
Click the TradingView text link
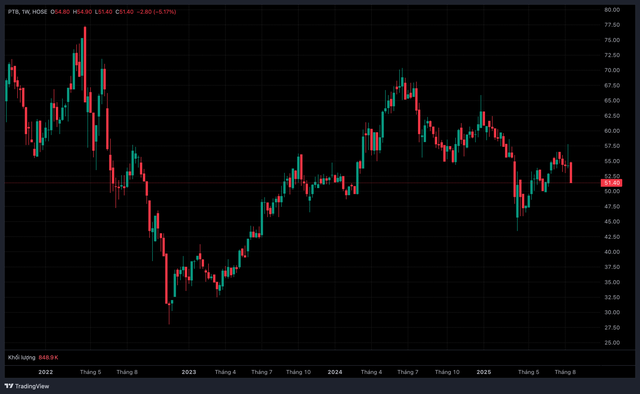[x=32, y=386]
